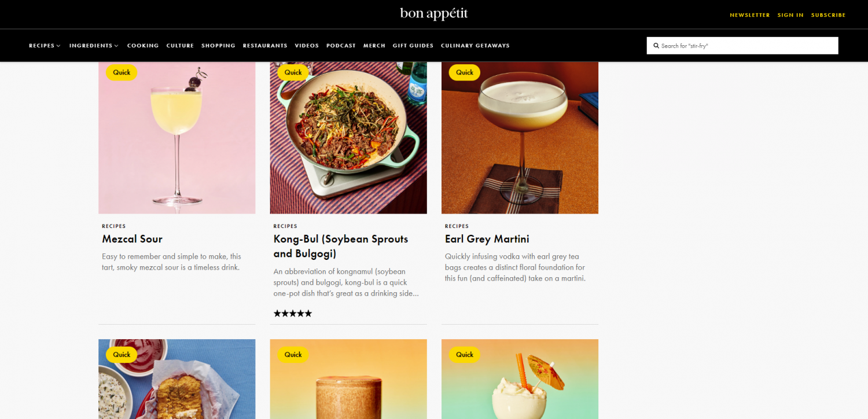The image size is (868, 419).
Task: Click the Quick badge on the umbrella drink
Action: (465, 355)
